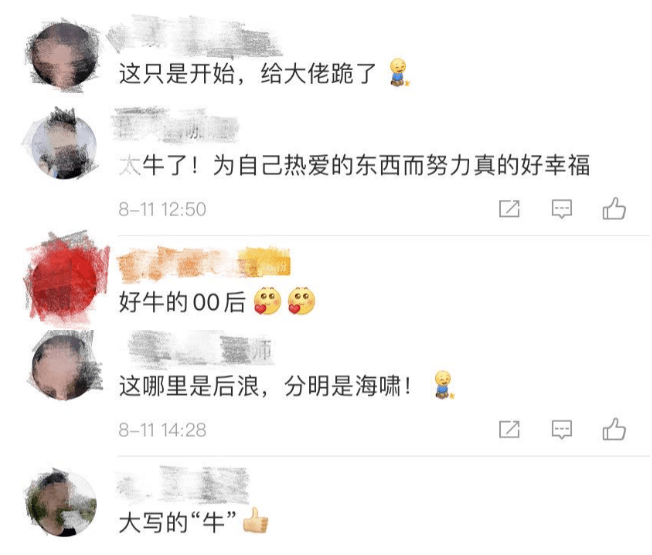Select comment text 为自己热爱的东西而努力真的好幸福
Viewport: 652px width, 555px height.
[x=401, y=165]
